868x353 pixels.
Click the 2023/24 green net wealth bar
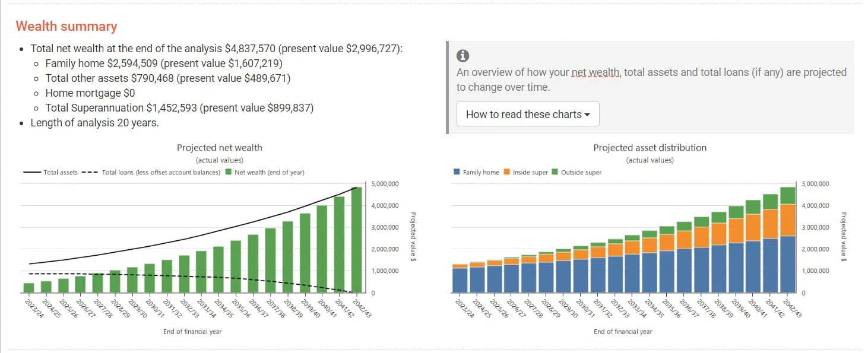[x=28, y=288]
